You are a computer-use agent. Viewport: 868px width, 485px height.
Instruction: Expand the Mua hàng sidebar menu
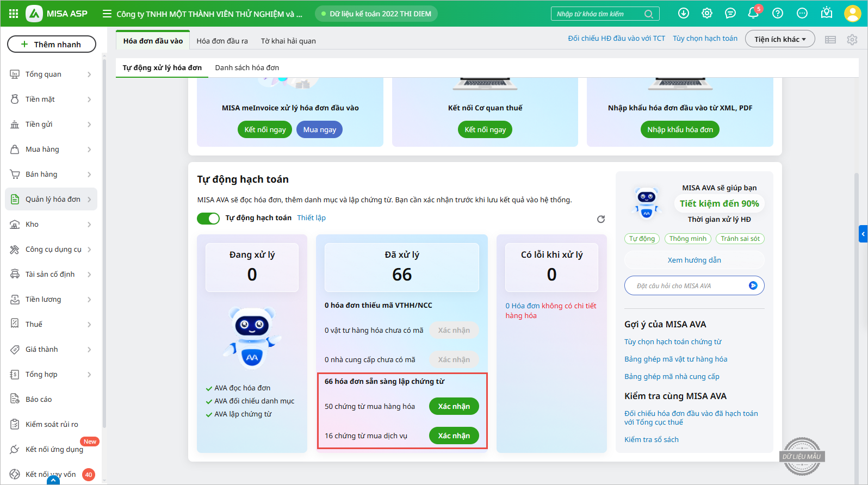51,150
